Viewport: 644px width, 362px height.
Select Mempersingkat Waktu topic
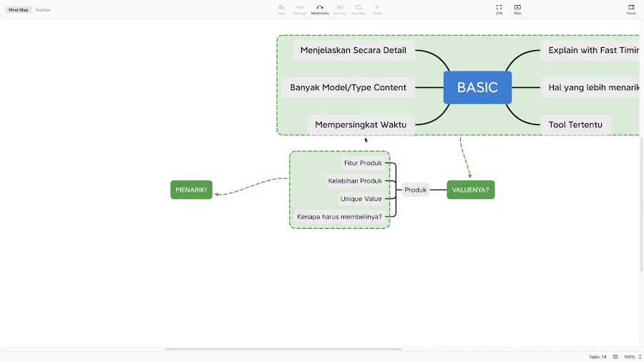click(361, 124)
